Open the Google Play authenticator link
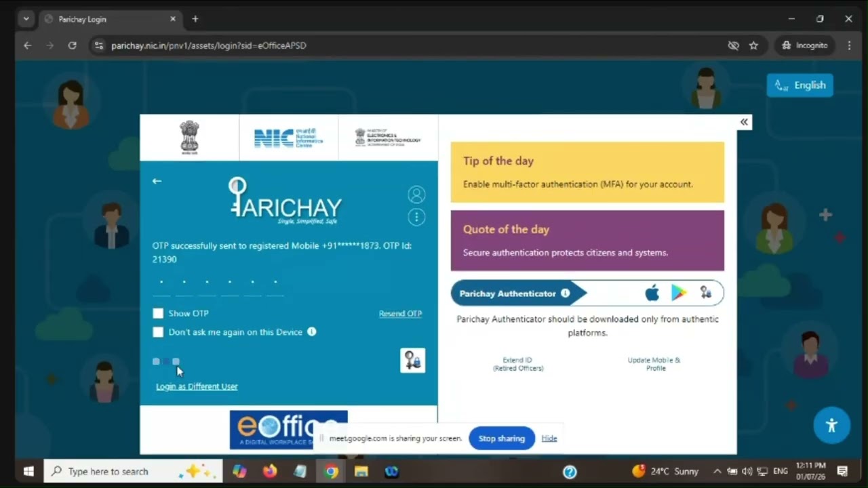 pos(679,293)
